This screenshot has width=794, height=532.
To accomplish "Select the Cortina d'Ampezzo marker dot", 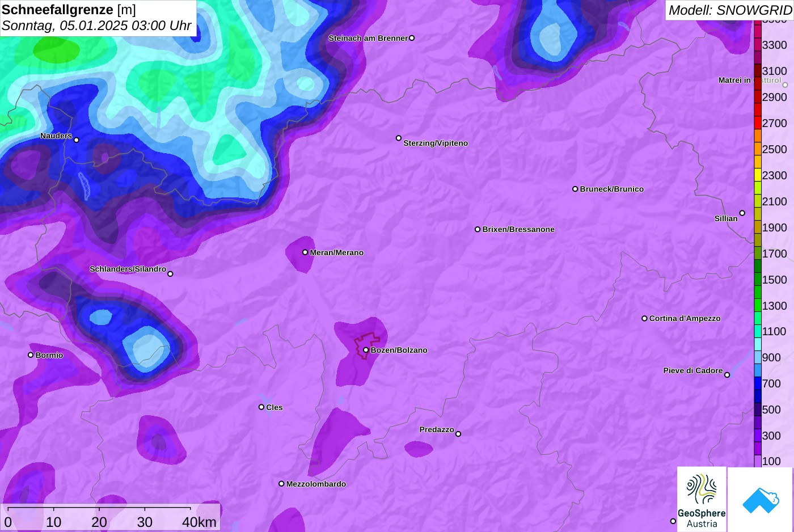I will coord(644,318).
